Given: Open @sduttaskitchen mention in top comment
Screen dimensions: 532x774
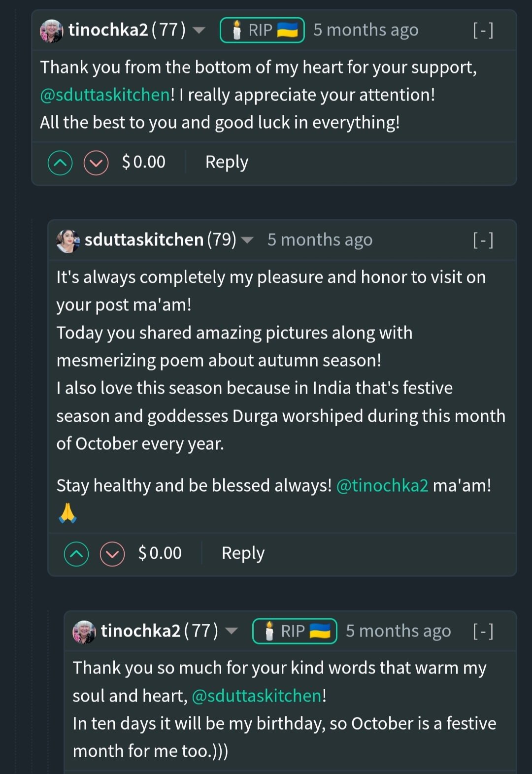Looking at the screenshot, I should [x=105, y=95].
